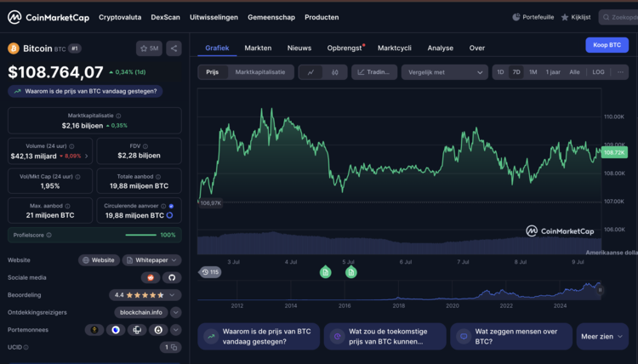Open the Kijklijst star icon
The width and height of the screenshot is (638, 364).
click(x=565, y=17)
